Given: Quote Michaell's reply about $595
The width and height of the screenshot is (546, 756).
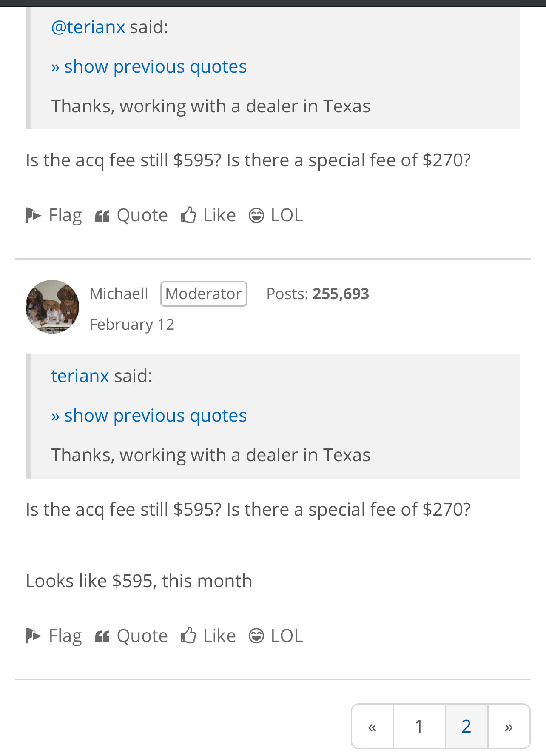Looking at the screenshot, I should 131,636.
